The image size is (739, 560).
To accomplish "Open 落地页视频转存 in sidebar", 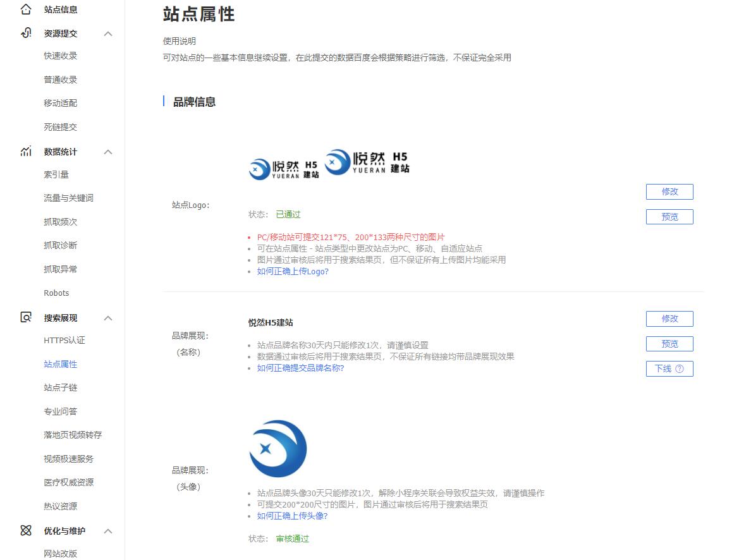I will click(73, 435).
